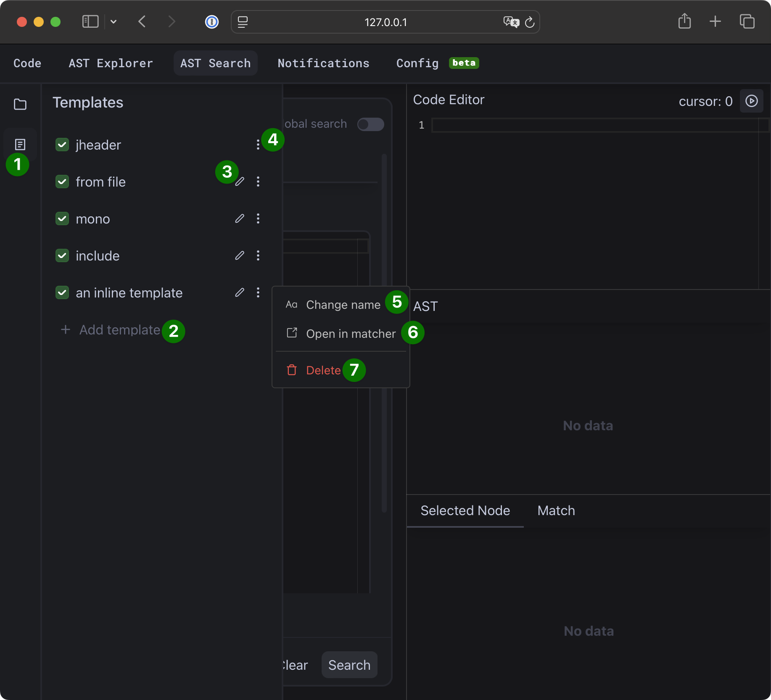The image size is (771, 700).
Task: Reload the page with refresh icon
Action: [x=530, y=22]
